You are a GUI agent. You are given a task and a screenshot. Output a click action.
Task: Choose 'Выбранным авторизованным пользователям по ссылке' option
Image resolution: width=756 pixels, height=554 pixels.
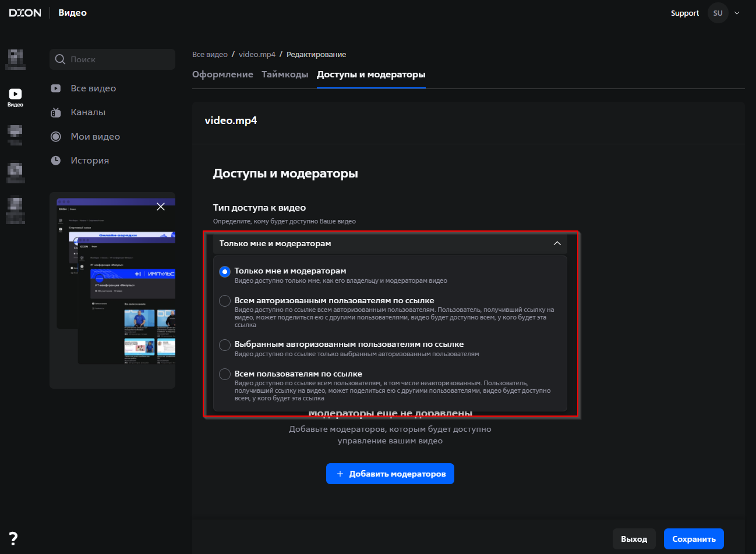(x=225, y=345)
